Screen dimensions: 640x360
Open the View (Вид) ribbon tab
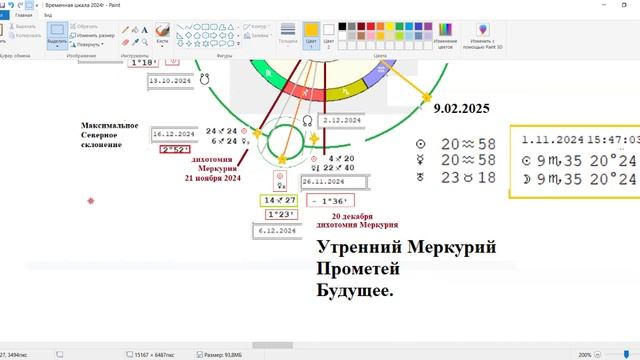point(48,15)
